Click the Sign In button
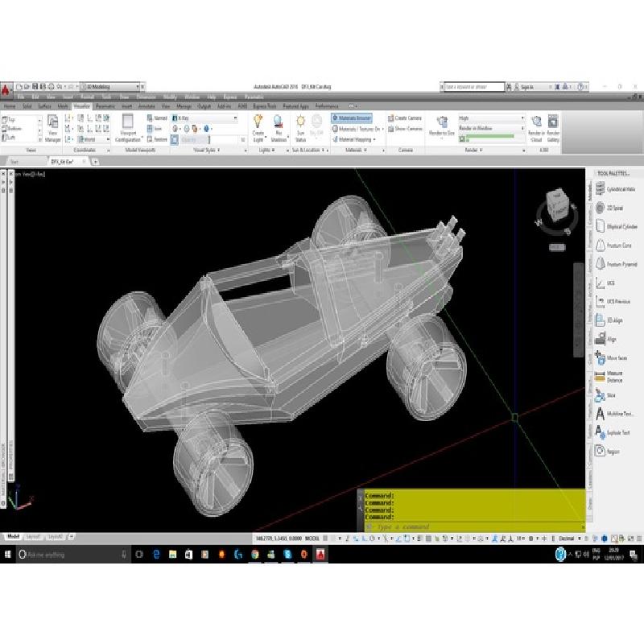This screenshot has height=644, width=644. pos(524,87)
